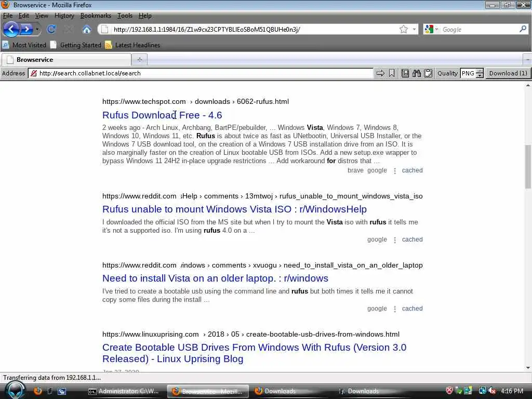Click the Google search engine icon

[x=429, y=30]
